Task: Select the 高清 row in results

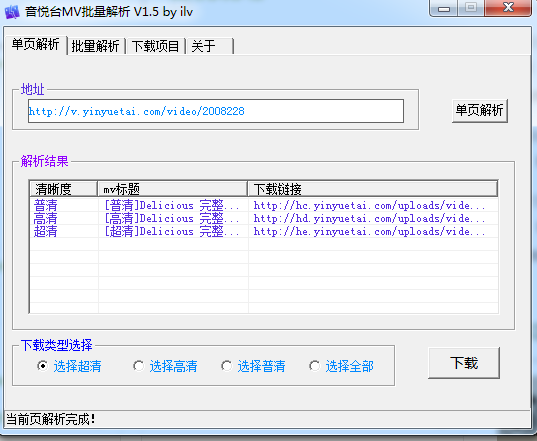Action: pyautogui.click(x=264, y=218)
